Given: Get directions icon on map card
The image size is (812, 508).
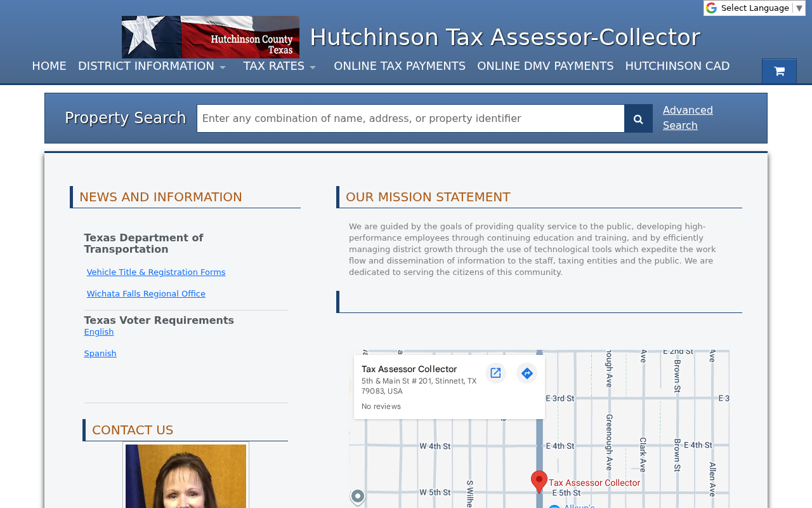Looking at the screenshot, I should (x=527, y=373).
